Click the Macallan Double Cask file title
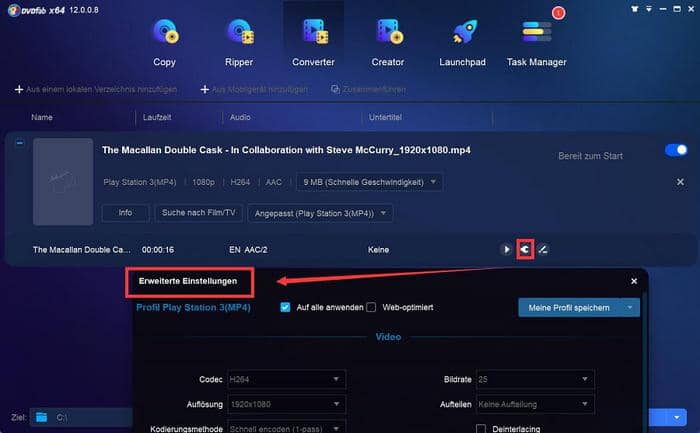This screenshot has width=700, height=433. click(x=286, y=150)
